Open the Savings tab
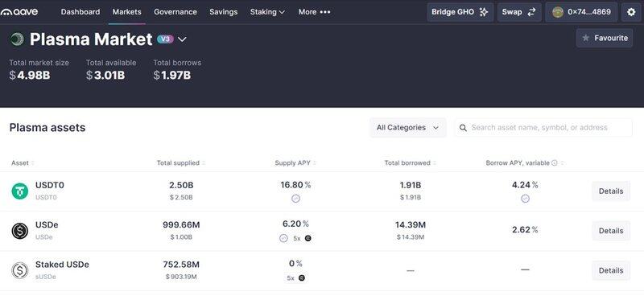This screenshot has height=300, width=644. tap(224, 12)
